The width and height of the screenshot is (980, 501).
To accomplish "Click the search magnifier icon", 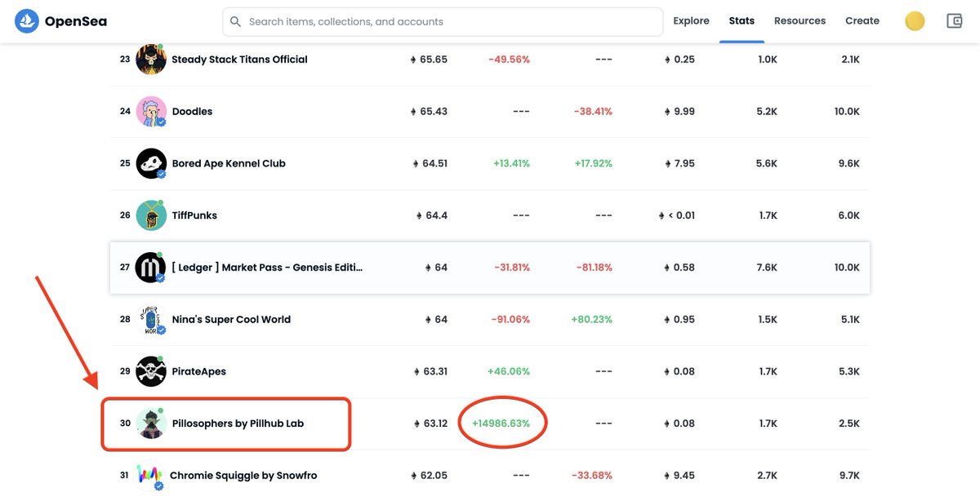I will (235, 22).
